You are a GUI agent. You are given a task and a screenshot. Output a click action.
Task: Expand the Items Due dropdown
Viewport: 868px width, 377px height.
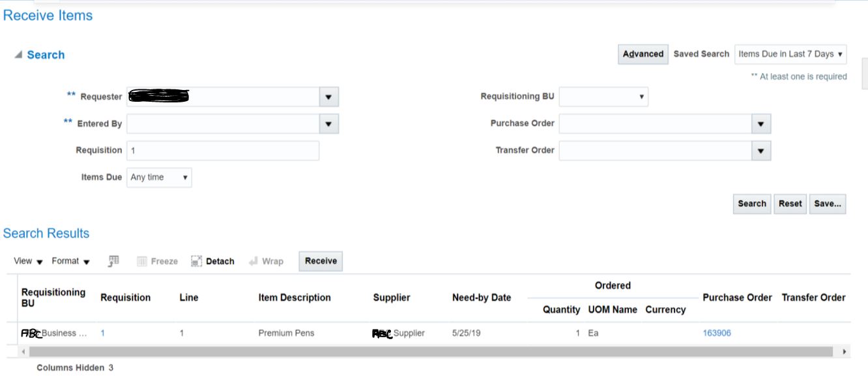click(183, 177)
